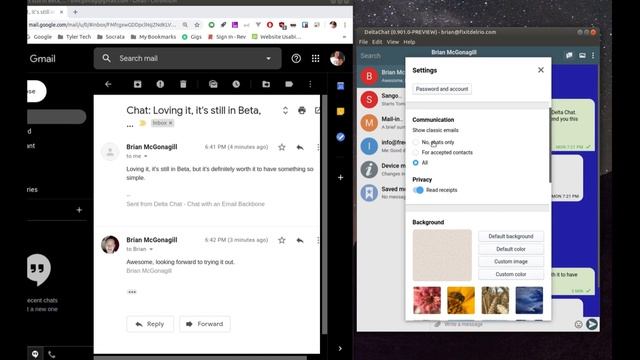Show trimmed content ellipsis in second message
The height and width of the screenshot is (360, 640).
132,292
